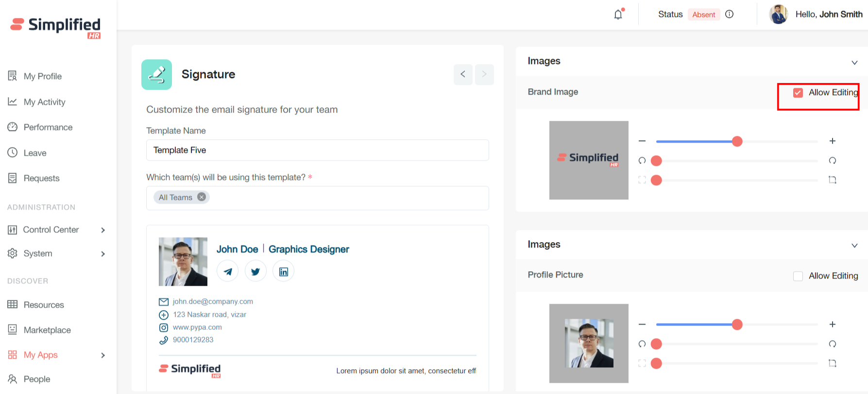Image resolution: width=868 pixels, height=394 pixels.
Task: Open My Profile page
Action: [42, 76]
